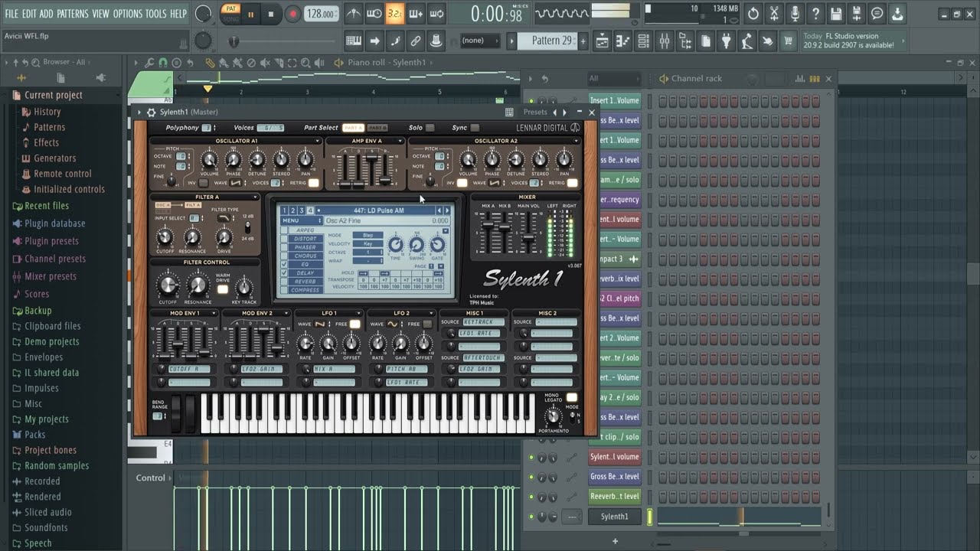This screenshot has width=980, height=551.
Task: Expand Current project browser folder
Action: pyautogui.click(x=53, y=95)
